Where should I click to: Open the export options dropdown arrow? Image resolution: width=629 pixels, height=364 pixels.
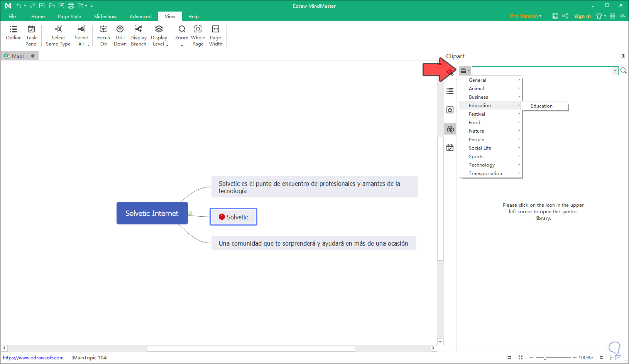pyautogui.click(x=86, y=6)
